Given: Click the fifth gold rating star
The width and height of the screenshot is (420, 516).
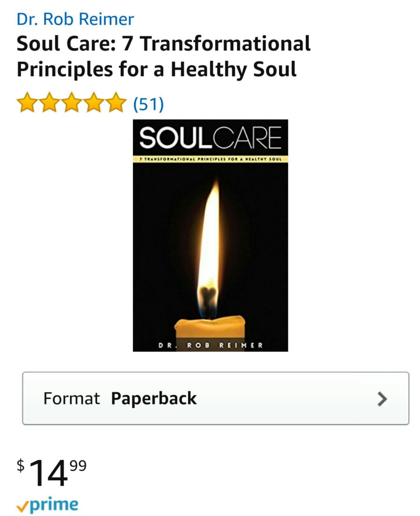Looking at the screenshot, I should point(115,102).
